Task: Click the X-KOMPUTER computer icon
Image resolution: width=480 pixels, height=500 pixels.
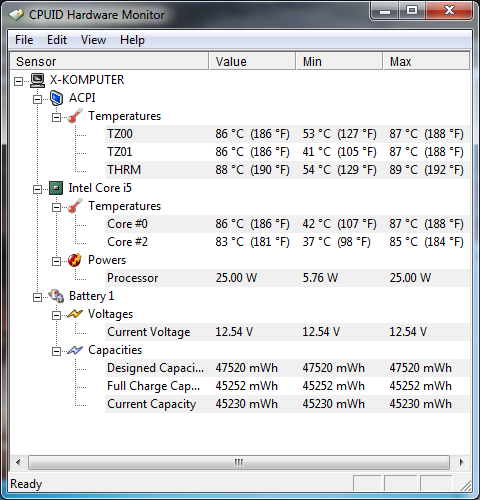Action: (37, 80)
